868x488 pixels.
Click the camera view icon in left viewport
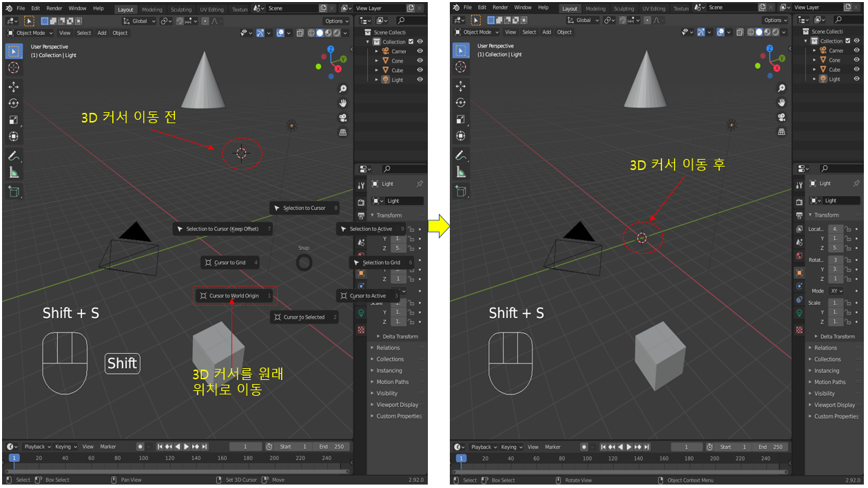pos(342,118)
